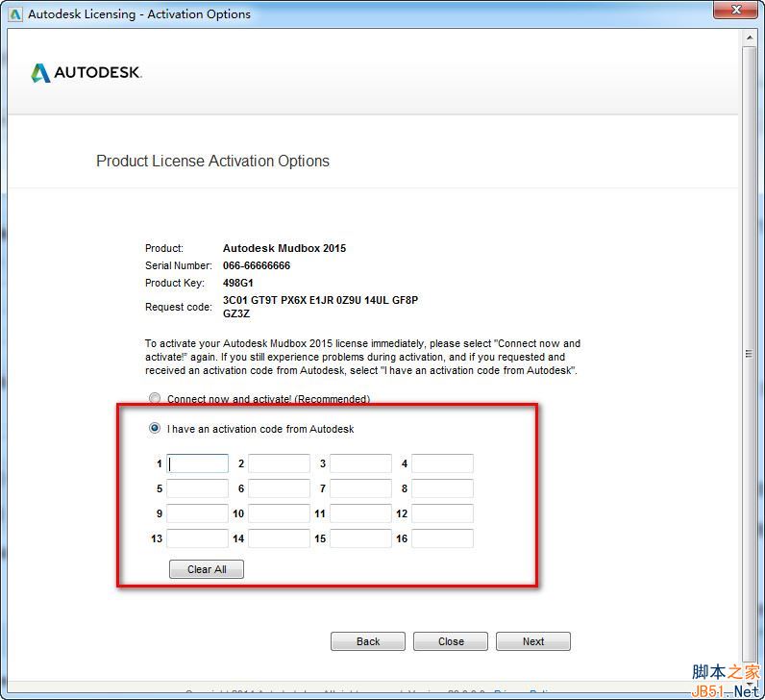Click the Clear All button
The width and height of the screenshot is (765, 700).
pyautogui.click(x=207, y=569)
